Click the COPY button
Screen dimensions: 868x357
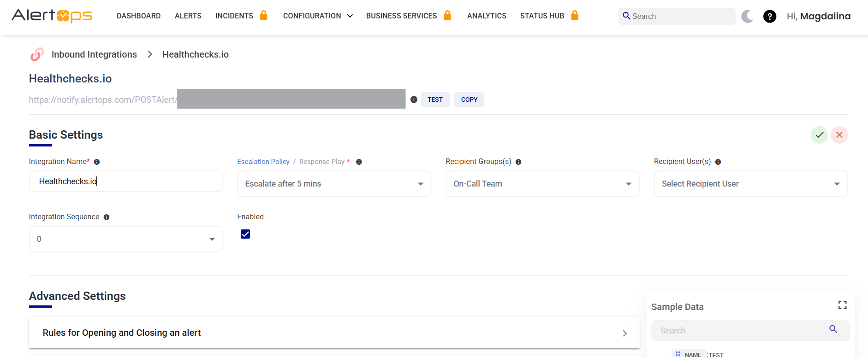coord(469,99)
